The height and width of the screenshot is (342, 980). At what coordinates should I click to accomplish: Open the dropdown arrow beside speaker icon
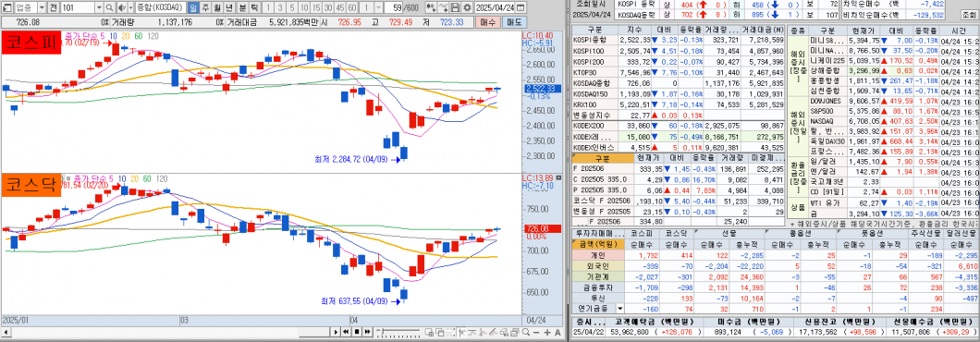tap(130, 7)
